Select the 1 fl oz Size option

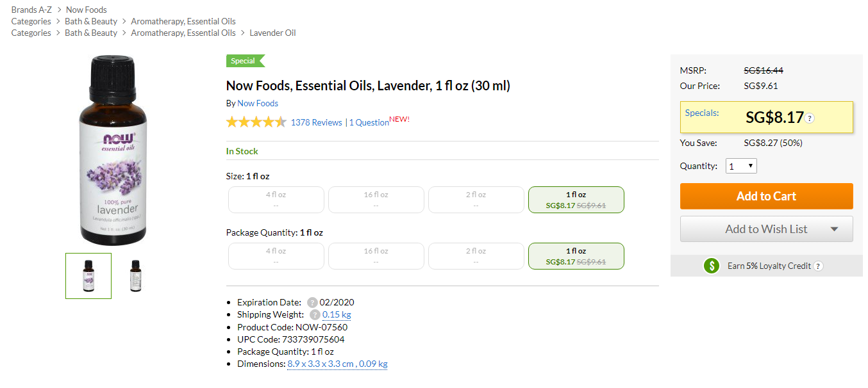point(576,200)
